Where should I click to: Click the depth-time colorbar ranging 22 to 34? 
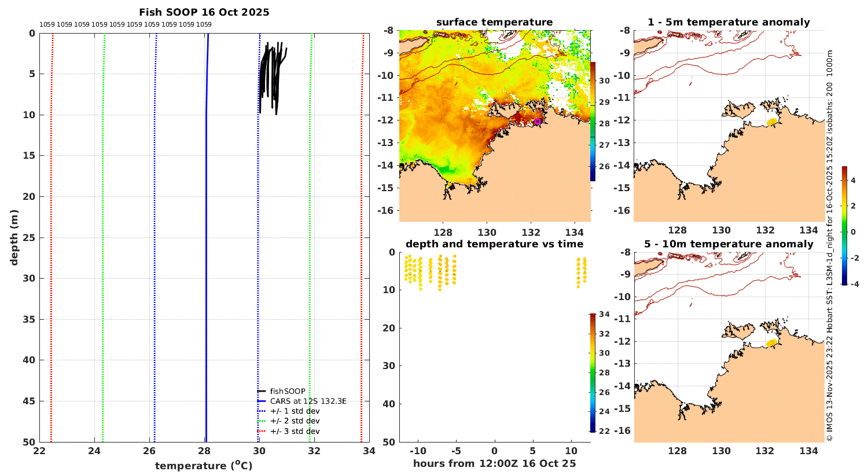pos(593,373)
